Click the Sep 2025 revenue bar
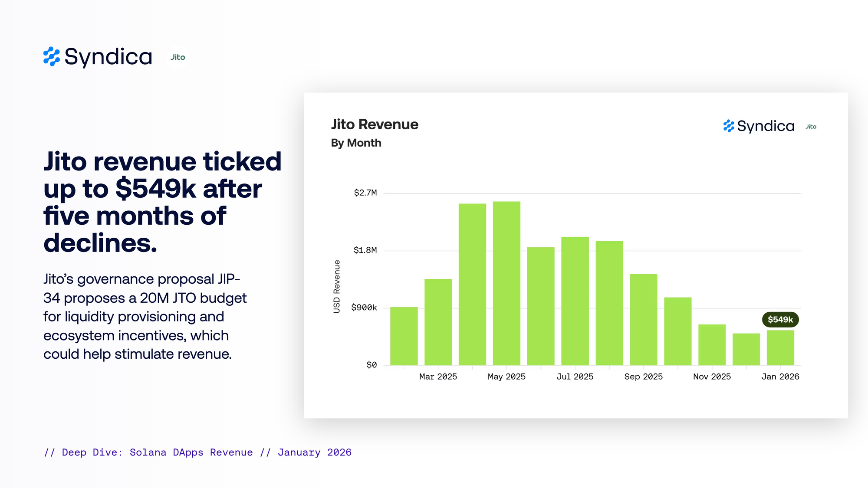868x488 pixels. pos(643,319)
